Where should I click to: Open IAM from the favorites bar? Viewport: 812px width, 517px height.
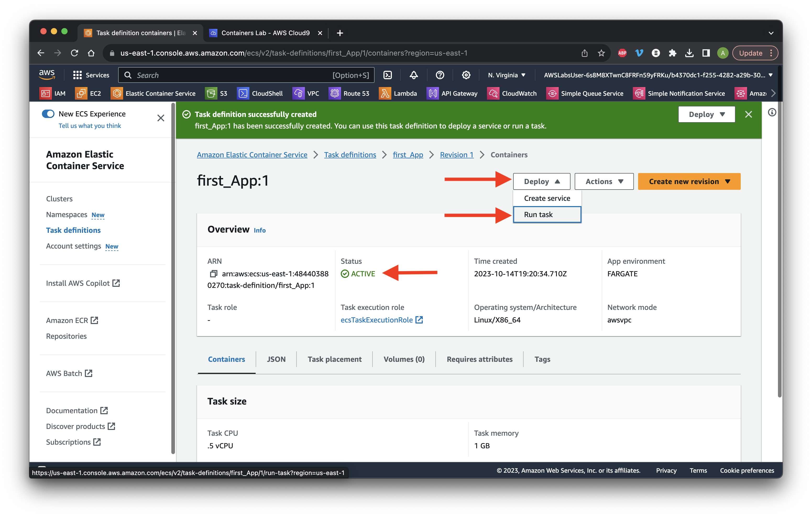[x=53, y=94]
